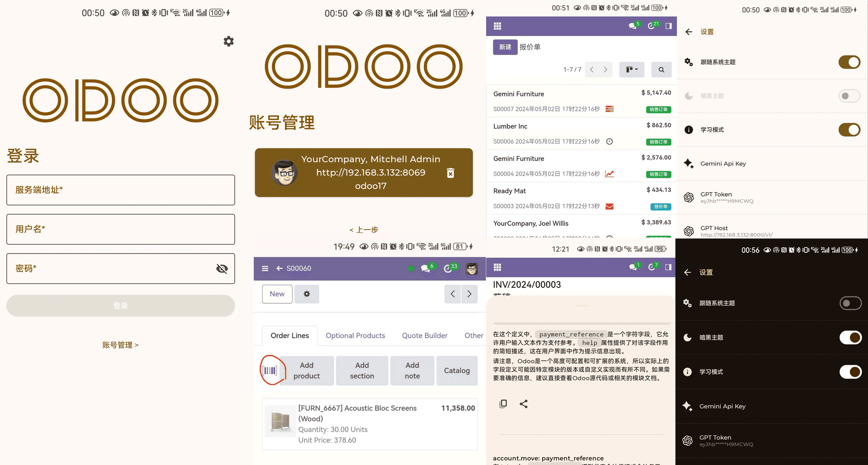This screenshot has width=868, height=465.
Task: Open the apps grid icon on the quotation list
Action: click(x=497, y=26)
